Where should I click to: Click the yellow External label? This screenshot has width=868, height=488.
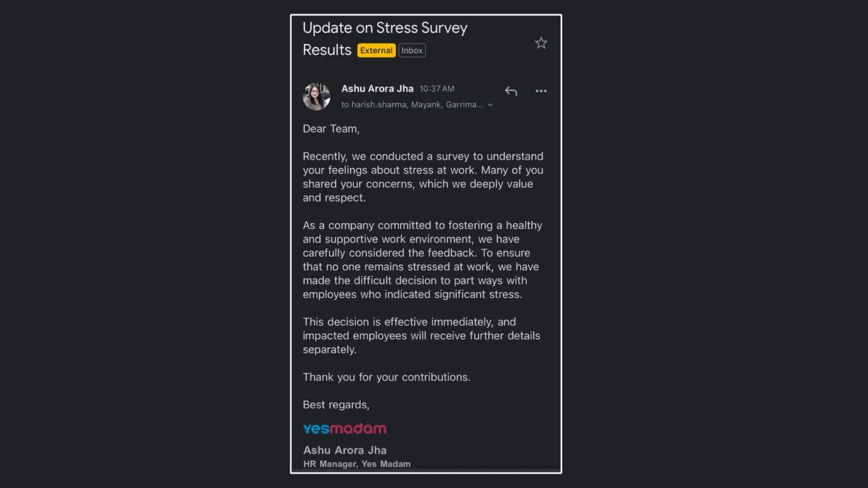point(376,50)
